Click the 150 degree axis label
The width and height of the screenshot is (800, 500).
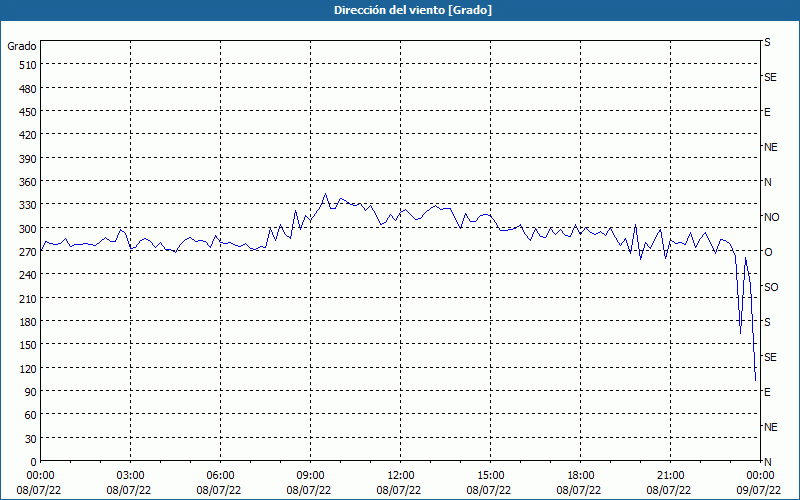[29, 345]
